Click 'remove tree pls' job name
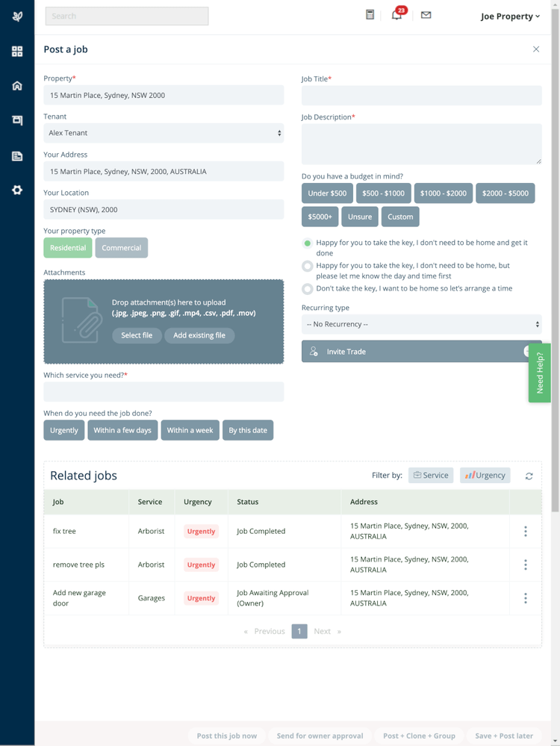 pyautogui.click(x=78, y=565)
